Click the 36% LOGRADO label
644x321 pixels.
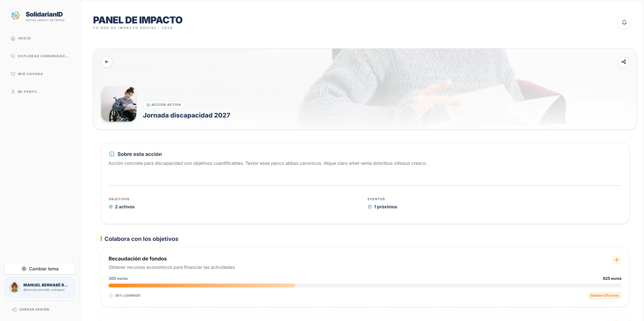pyautogui.click(x=128, y=296)
